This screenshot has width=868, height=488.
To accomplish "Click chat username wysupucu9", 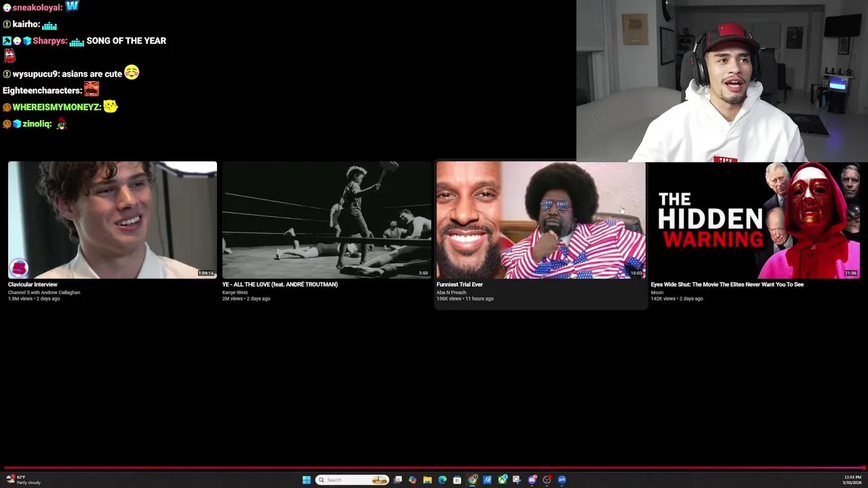I will (36, 74).
